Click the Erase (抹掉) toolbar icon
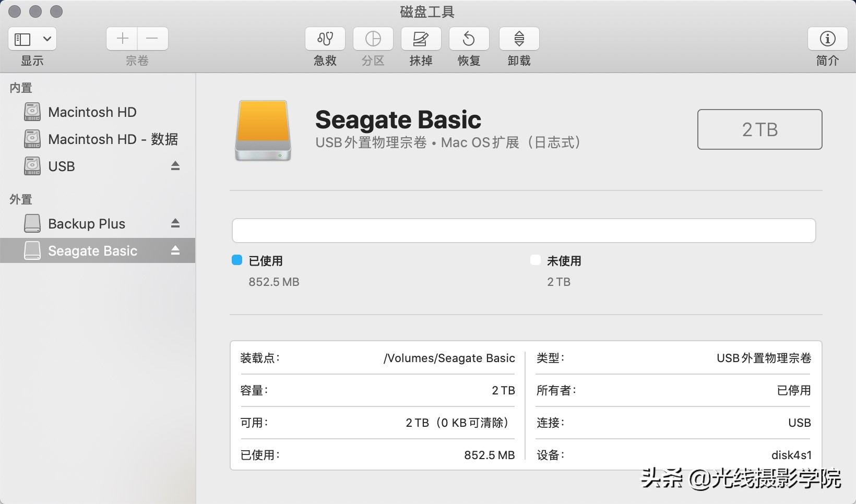 (x=421, y=39)
